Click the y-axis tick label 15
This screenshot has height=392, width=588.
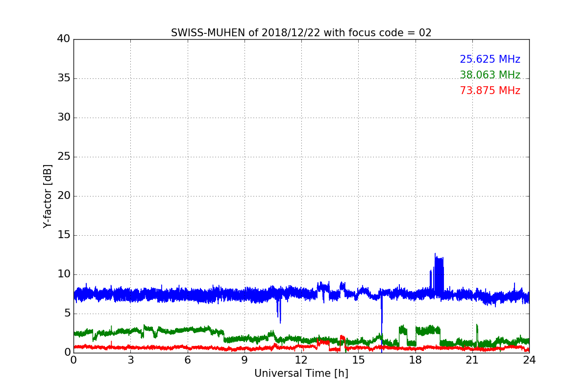[x=63, y=235]
